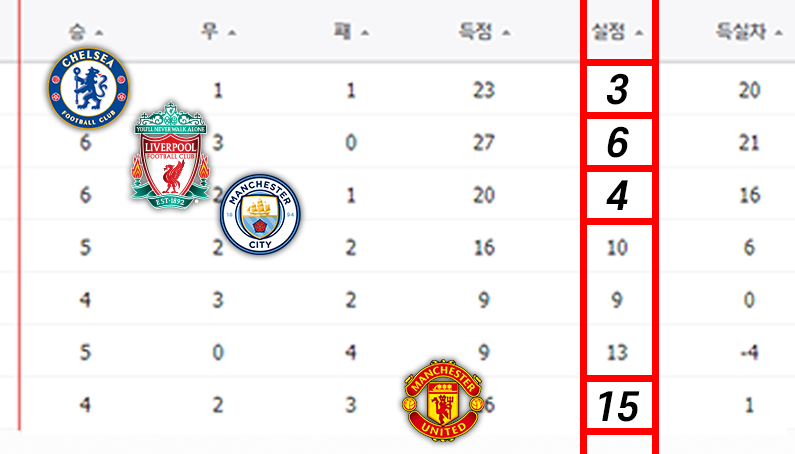Click the 실점 value 13
This screenshot has width=795, height=454.
617,352
